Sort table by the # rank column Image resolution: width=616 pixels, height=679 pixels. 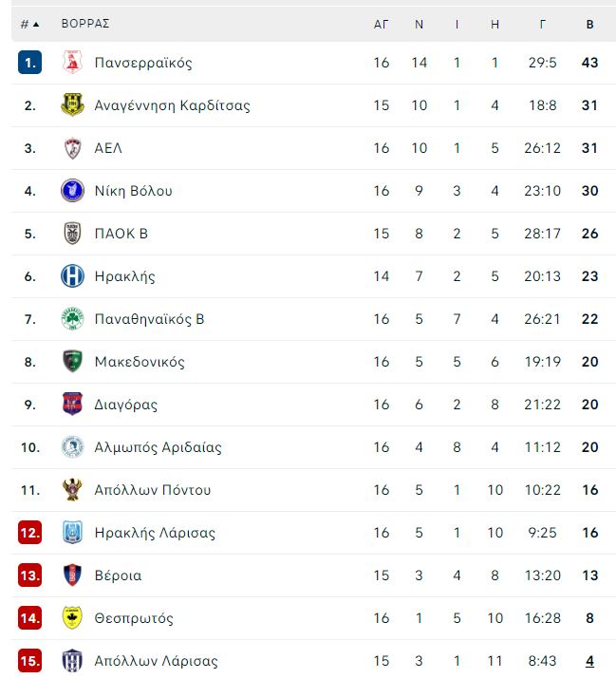[x=29, y=25]
